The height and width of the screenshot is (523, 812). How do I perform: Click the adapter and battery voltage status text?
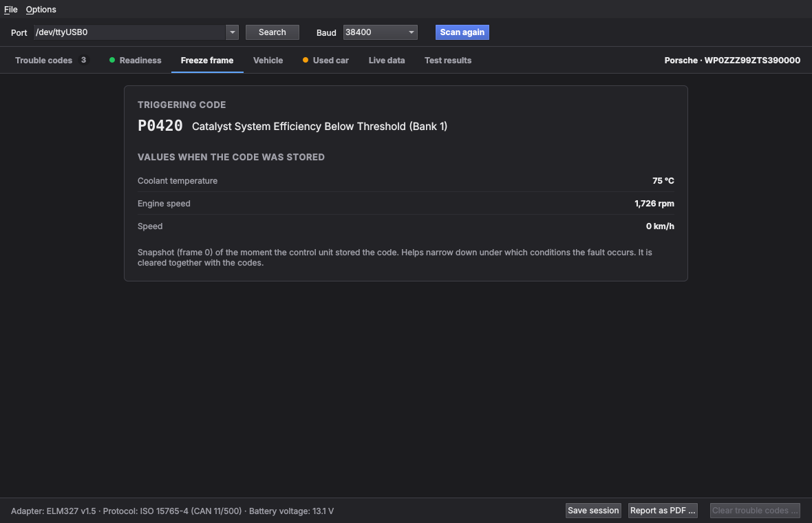[x=173, y=511]
